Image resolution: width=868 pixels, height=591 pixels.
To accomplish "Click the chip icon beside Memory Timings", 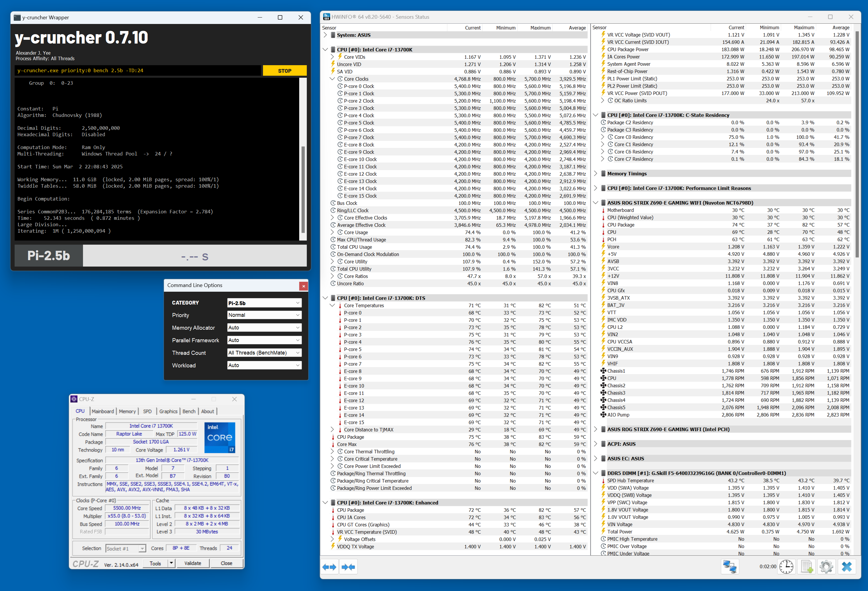I will click(603, 174).
